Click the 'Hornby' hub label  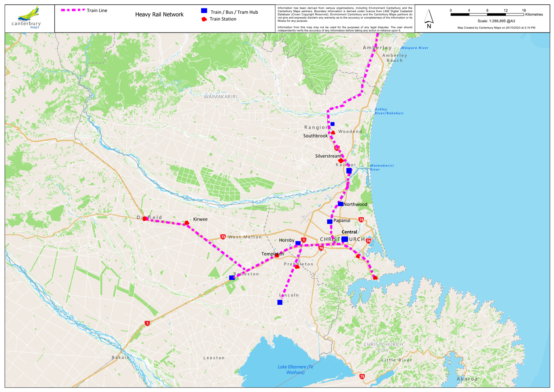(287, 240)
